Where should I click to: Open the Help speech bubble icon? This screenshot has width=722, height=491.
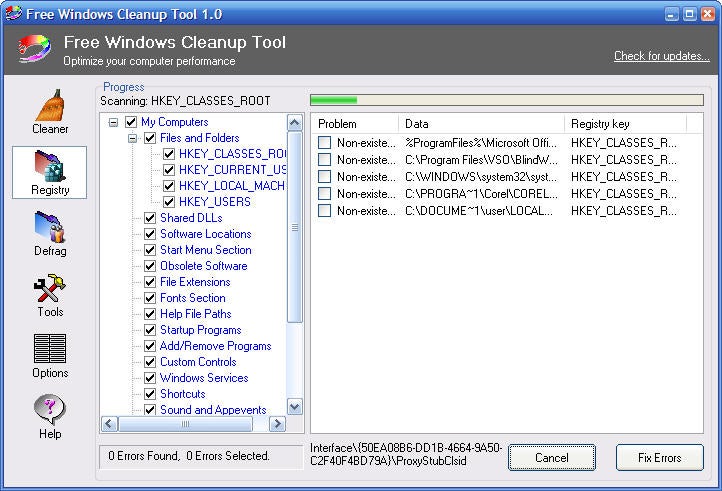click(50, 409)
